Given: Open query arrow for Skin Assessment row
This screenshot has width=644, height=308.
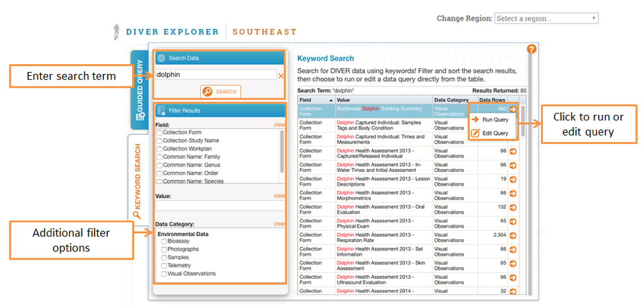Looking at the screenshot, I should coord(513,263).
